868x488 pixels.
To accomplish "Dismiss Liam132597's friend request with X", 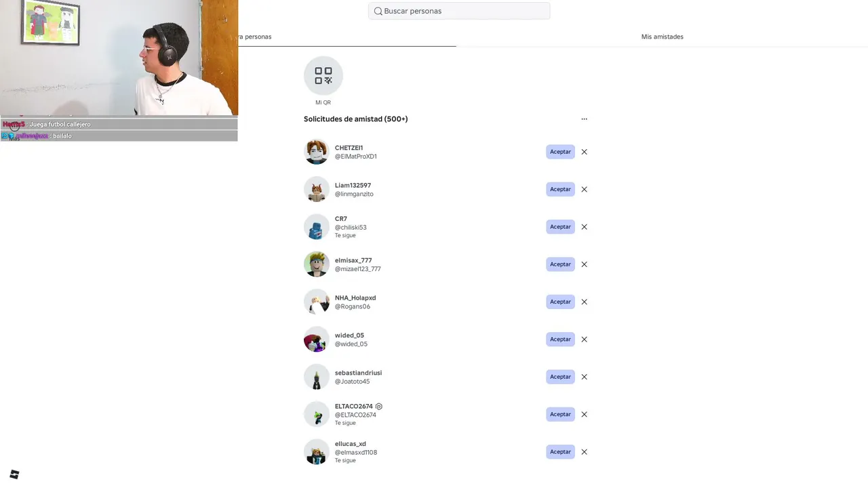I will (x=584, y=189).
